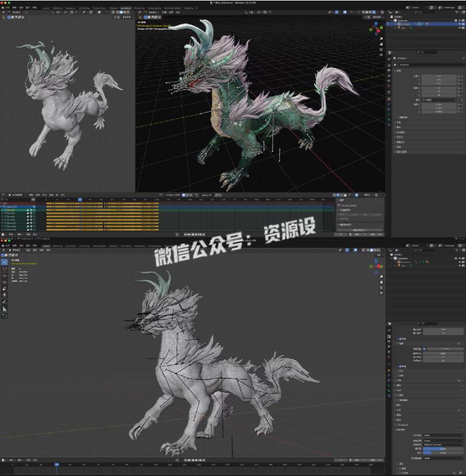
Task: Select the Rotate tool in lower viewport toolbar
Action: 4,283
